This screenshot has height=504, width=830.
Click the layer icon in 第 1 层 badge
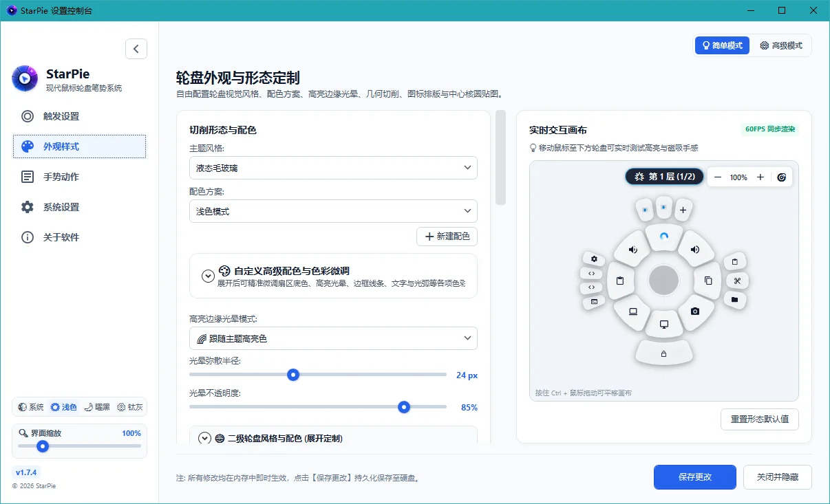point(639,177)
